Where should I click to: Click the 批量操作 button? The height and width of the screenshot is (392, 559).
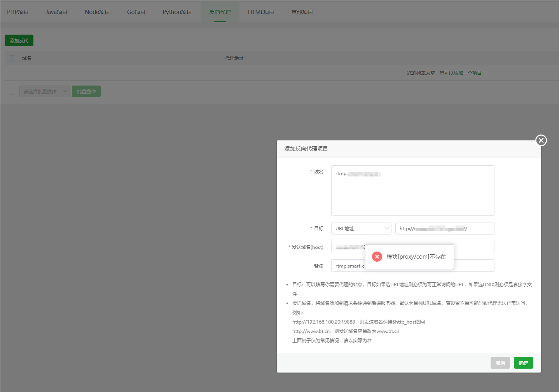[86, 91]
